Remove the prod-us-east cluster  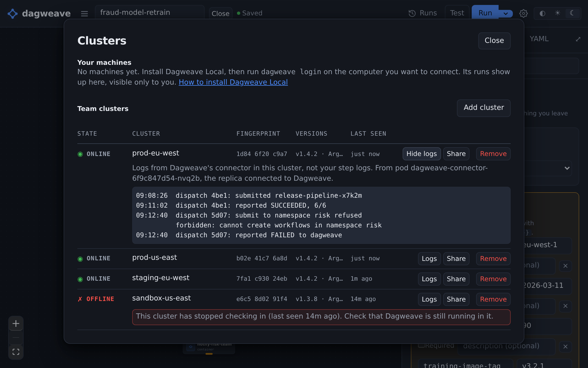click(x=493, y=259)
